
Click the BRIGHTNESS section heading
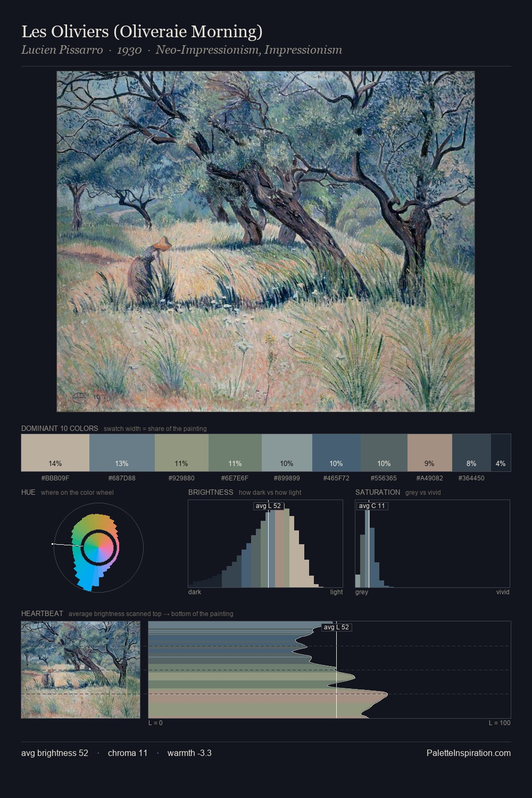(x=211, y=492)
